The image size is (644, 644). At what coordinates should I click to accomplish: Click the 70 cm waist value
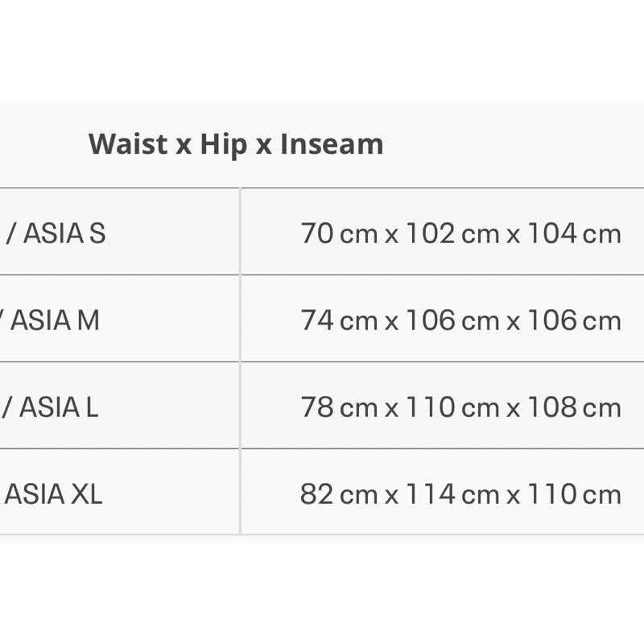tap(339, 233)
